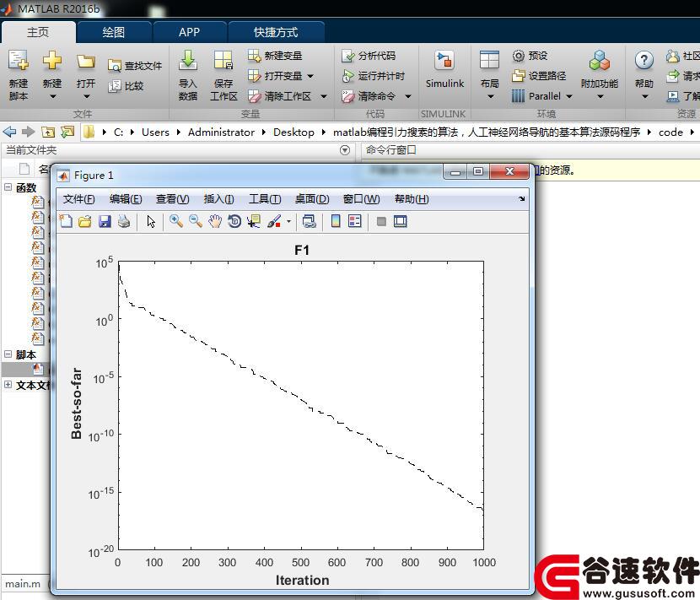Select the Brush data tool
The width and height of the screenshot is (700, 600).
274,221
